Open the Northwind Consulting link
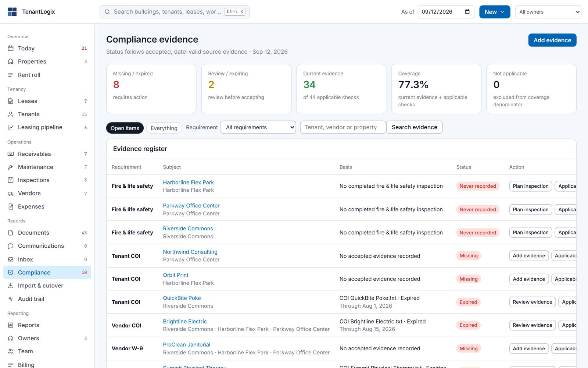Screen dimensions: 588x368 tap(190, 252)
